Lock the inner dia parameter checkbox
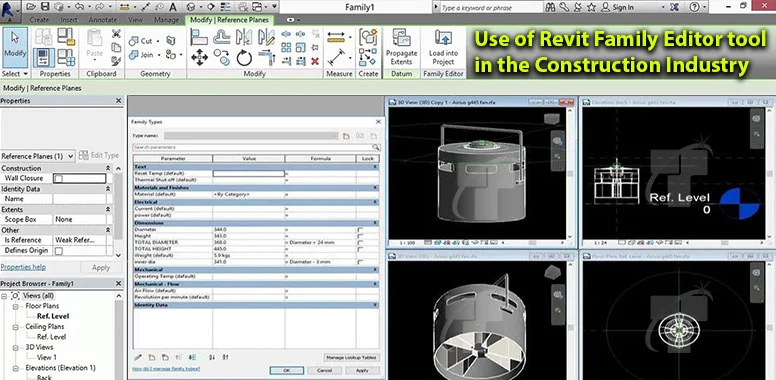 [x=360, y=262]
